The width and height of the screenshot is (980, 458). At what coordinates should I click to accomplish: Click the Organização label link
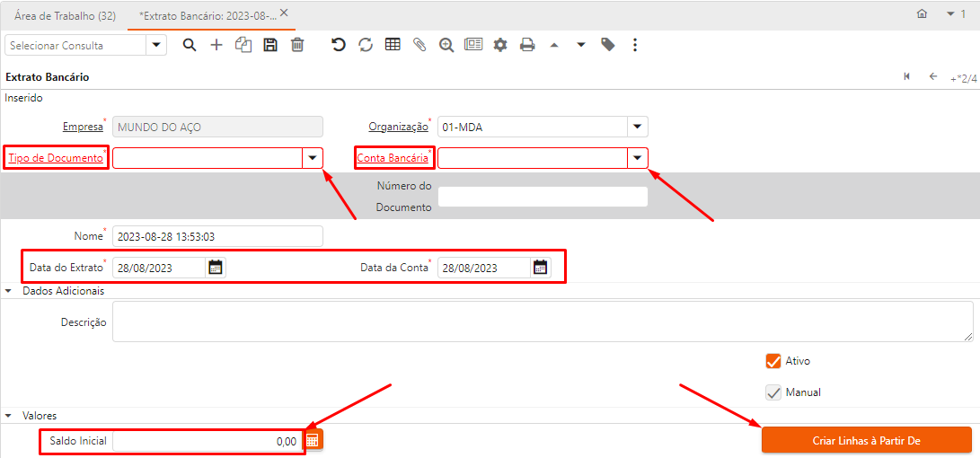tap(399, 127)
